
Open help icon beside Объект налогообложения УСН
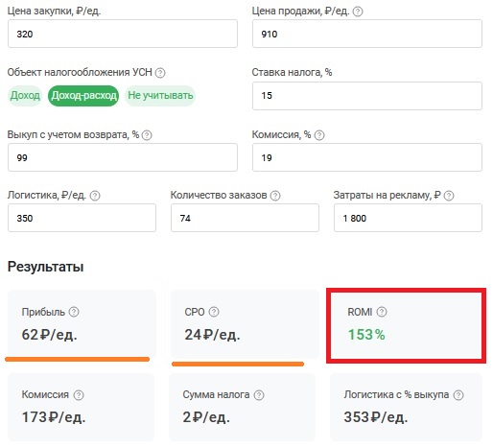tap(160, 73)
